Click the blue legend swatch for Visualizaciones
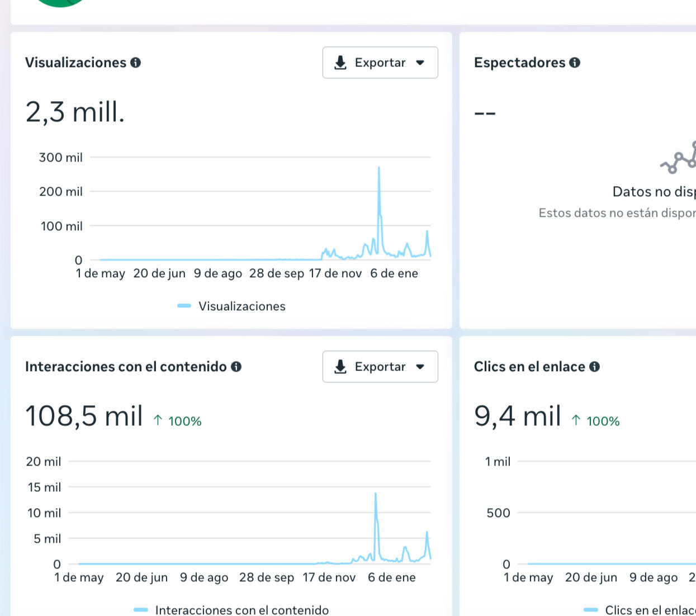The height and width of the screenshot is (616, 696). click(x=184, y=306)
